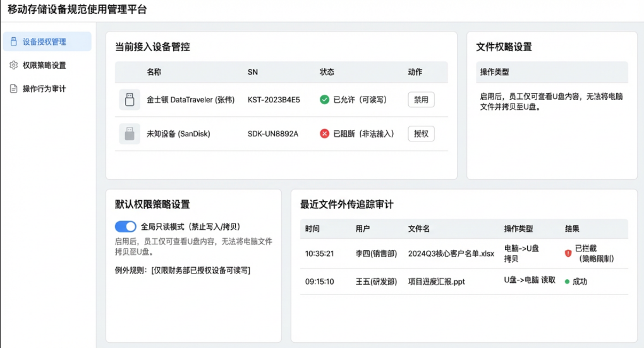This screenshot has height=348, width=644.
Task: Click the SN column header in device table
Action: tap(253, 72)
